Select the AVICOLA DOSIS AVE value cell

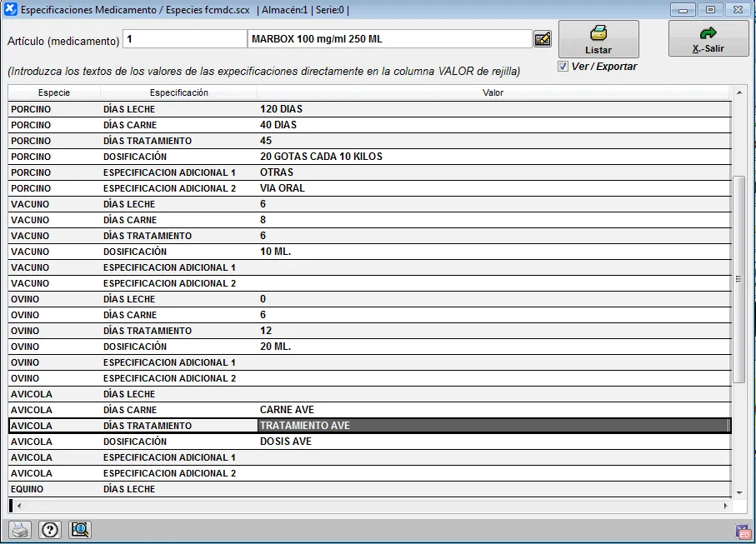(x=493, y=442)
